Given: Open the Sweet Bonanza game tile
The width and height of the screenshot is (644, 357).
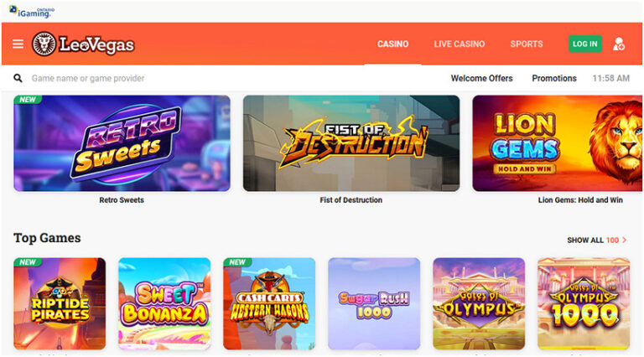Looking at the screenshot, I should 164,303.
